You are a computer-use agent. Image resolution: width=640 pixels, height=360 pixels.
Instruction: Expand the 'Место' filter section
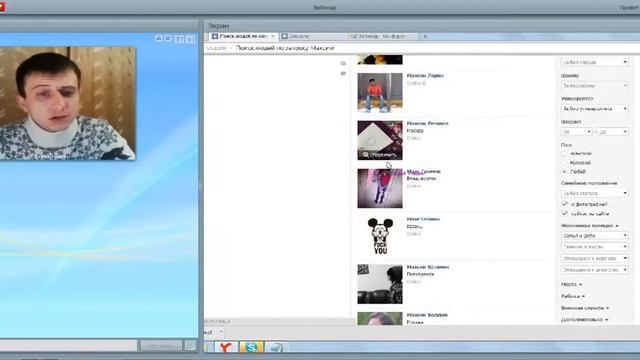[571, 284]
